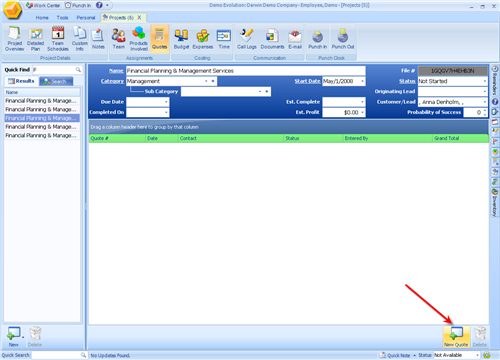The height and width of the screenshot is (360, 500).
Task: Click the underlined Start Date label link
Action: pos(307,81)
